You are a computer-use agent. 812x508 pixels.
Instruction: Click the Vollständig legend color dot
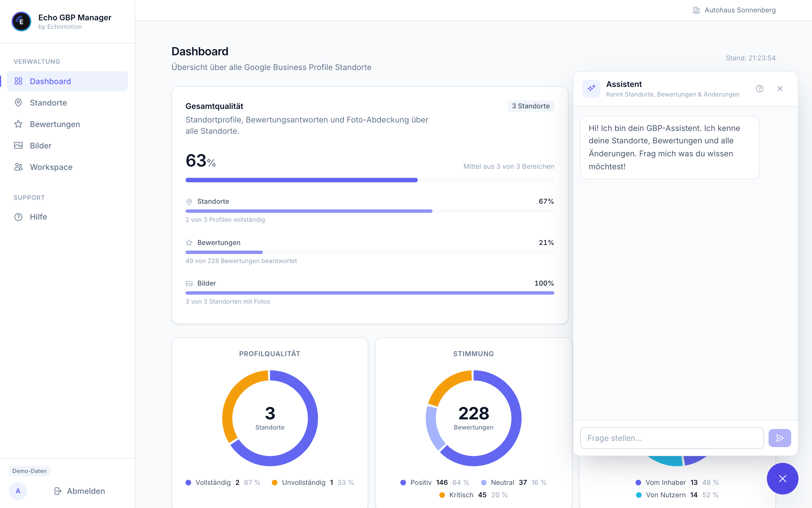tap(188, 483)
